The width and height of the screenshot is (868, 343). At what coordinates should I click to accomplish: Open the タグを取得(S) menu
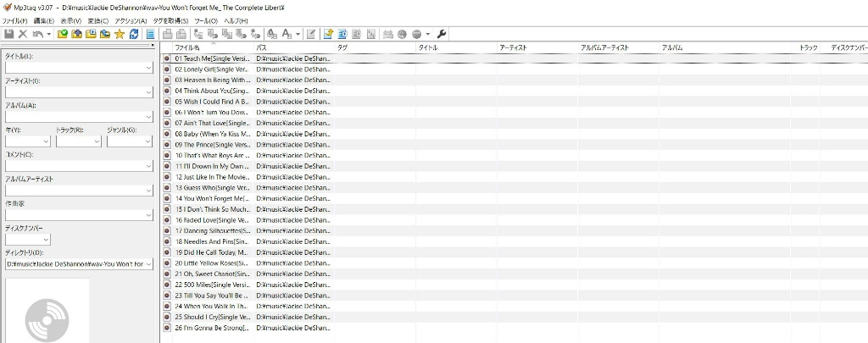point(170,21)
